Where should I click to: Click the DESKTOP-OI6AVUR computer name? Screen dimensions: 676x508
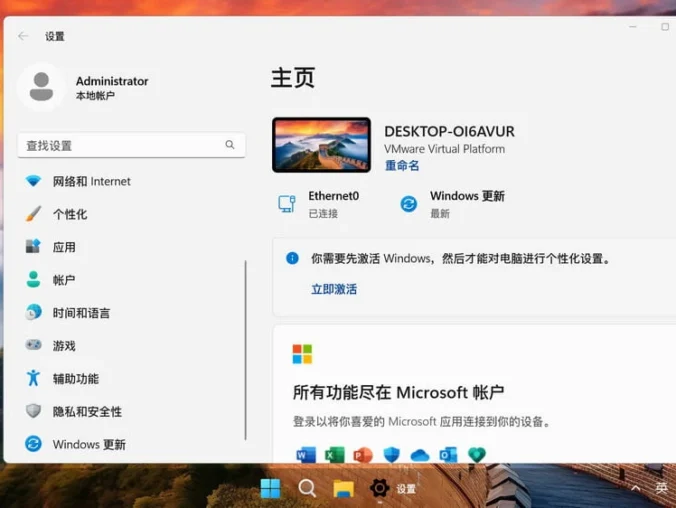[x=449, y=131]
